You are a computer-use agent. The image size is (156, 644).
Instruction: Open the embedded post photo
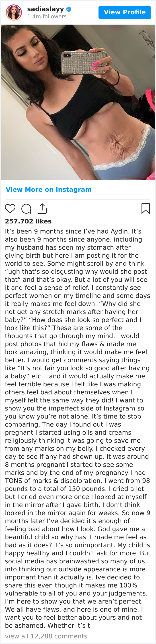click(x=78, y=102)
